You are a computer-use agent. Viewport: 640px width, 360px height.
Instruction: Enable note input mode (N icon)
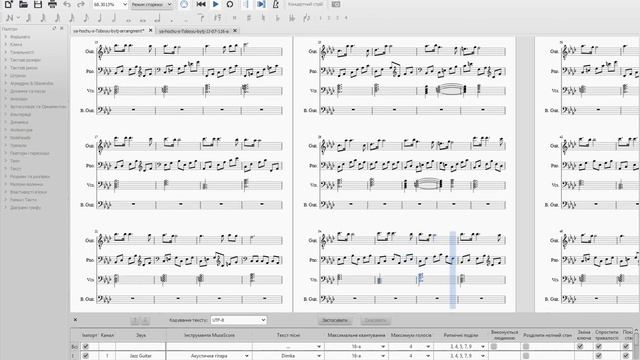9,18
